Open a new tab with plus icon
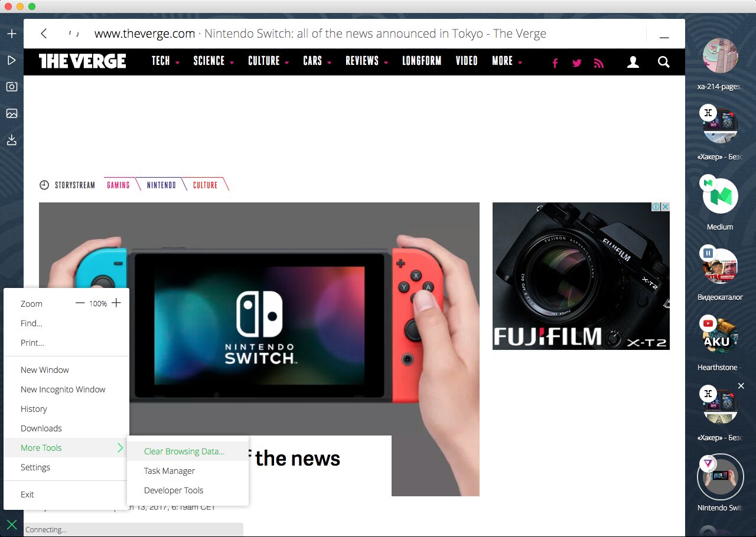 (x=11, y=34)
